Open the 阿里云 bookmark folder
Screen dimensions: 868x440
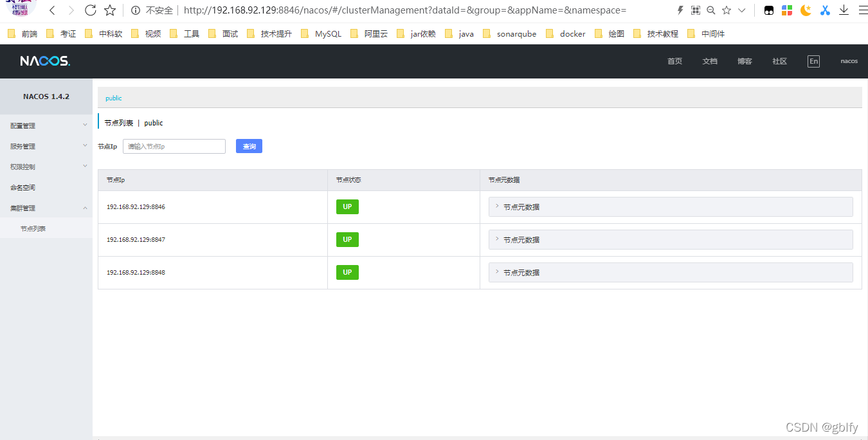pyautogui.click(x=369, y=33)
